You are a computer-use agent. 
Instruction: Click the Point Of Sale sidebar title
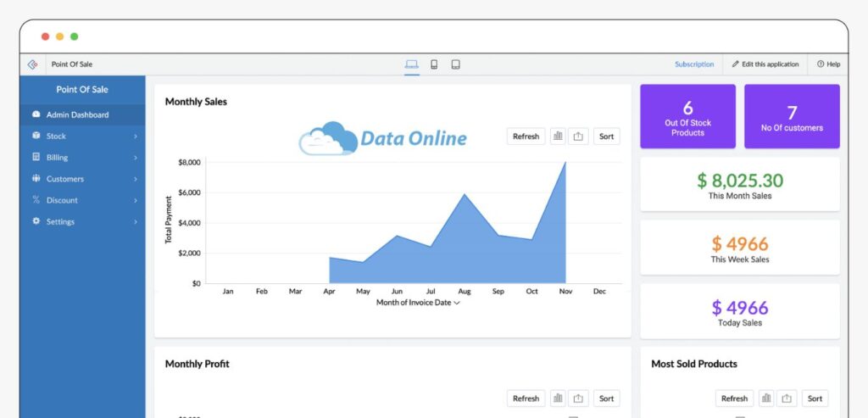coord(82,89)
